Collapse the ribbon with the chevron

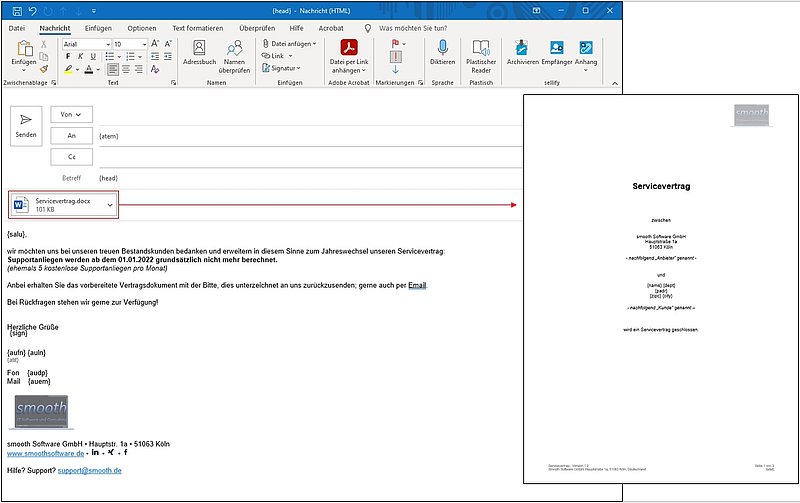615,83
